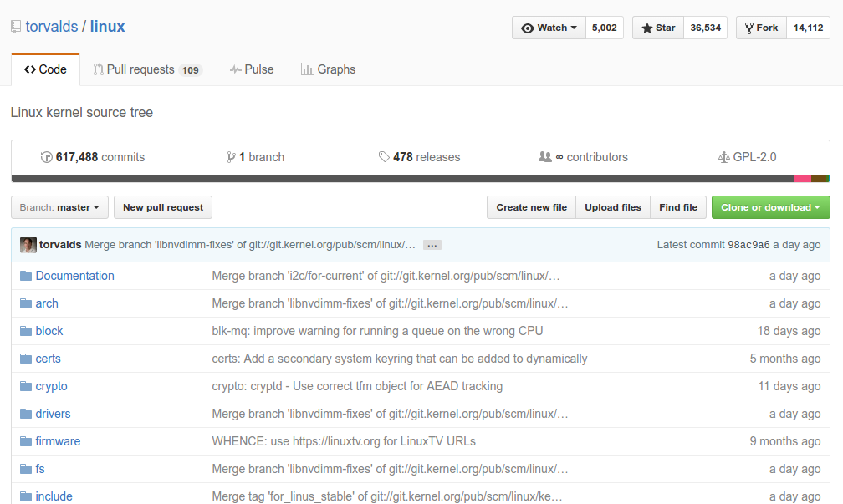Open the 'Merge tag for_linus_stable' commit message
The width and height of the screenshot is (843, 504).
(x=387, y=496)
